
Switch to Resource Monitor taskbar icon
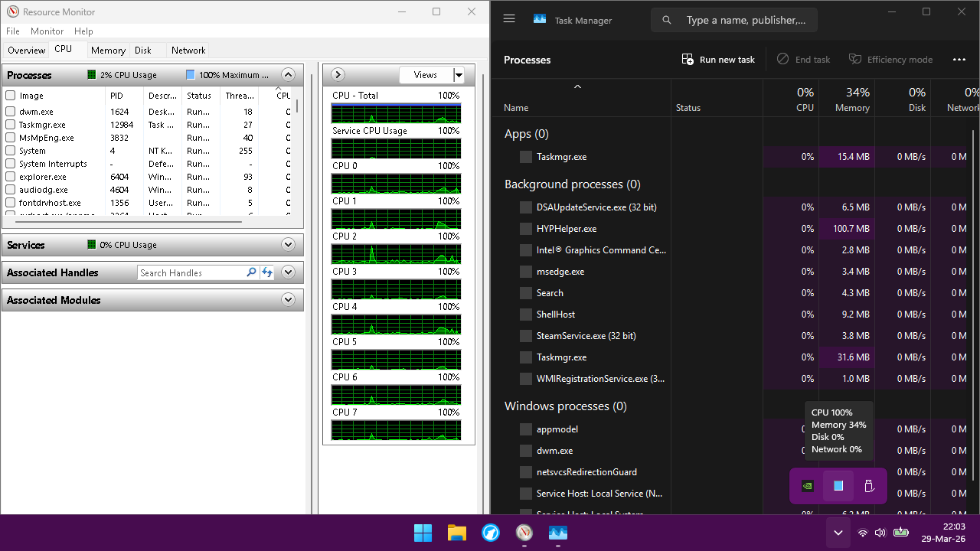[524, 533]
